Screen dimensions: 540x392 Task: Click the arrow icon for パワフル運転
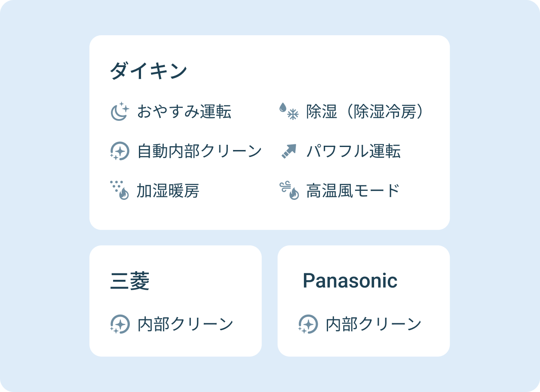pos(288,151)
